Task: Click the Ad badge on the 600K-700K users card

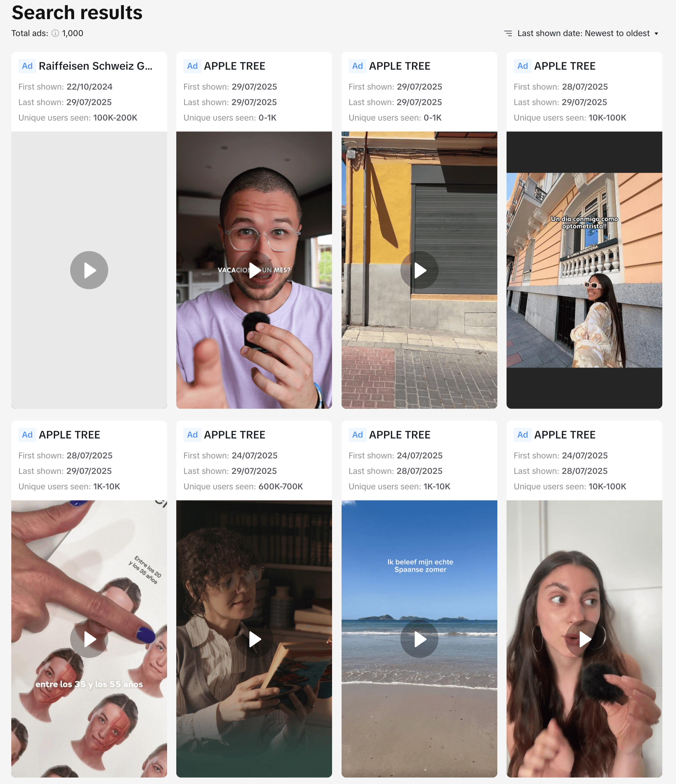Action: [x=192, y=435]
